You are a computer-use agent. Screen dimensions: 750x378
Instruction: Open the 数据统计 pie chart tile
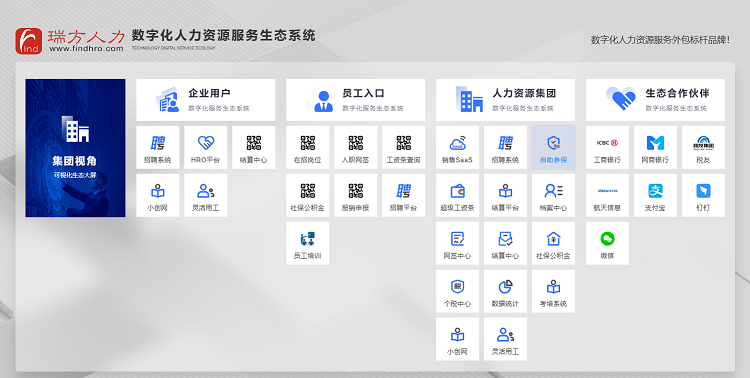point(506,291)
